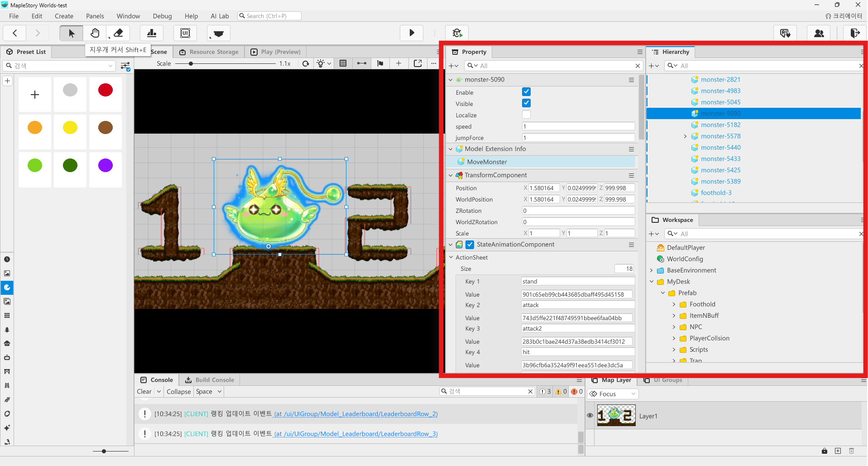
Task: Toggle the Enable checkbox
Action: 526,92
